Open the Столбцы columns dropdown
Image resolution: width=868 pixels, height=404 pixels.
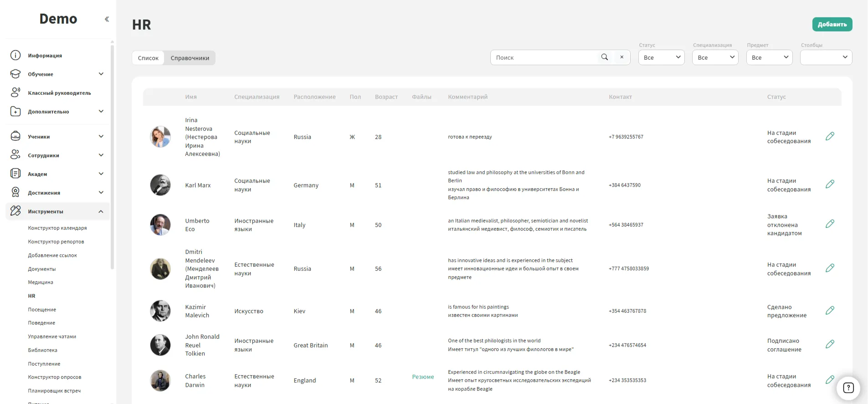pos(826,57)
